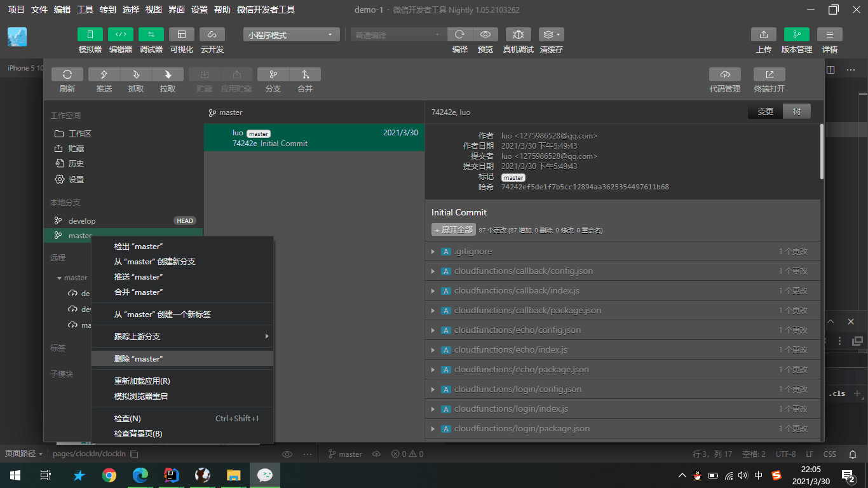The image size is (868, 488).
Task: Select the develop local branch
Action: point(123,221)
